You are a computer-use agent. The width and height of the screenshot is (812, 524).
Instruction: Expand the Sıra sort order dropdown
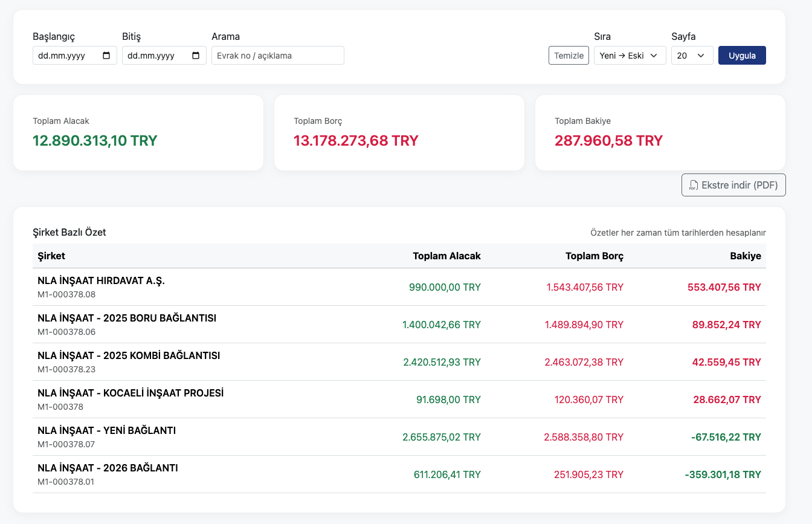tap(630, 56)
